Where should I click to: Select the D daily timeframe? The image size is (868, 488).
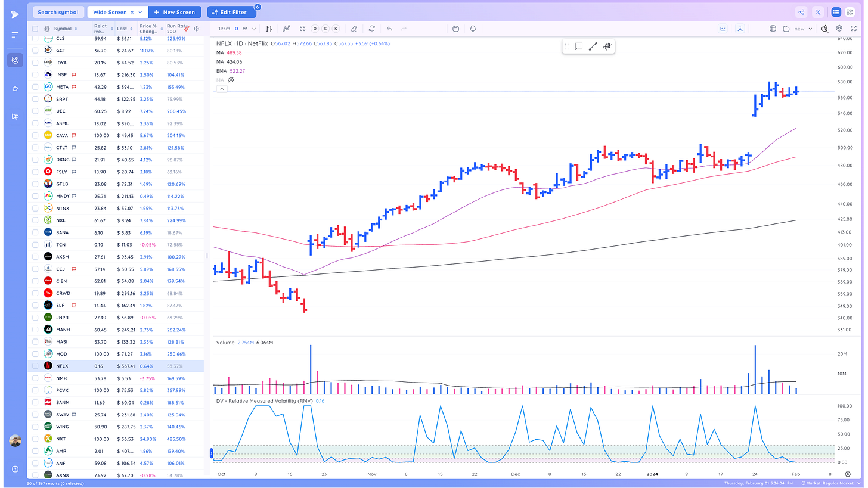(x=236, y=29)
